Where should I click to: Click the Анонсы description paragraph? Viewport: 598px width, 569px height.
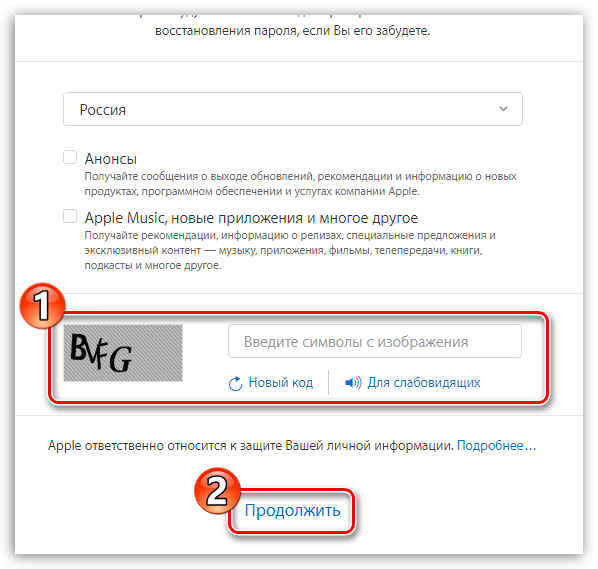click(x=300, y=183)
